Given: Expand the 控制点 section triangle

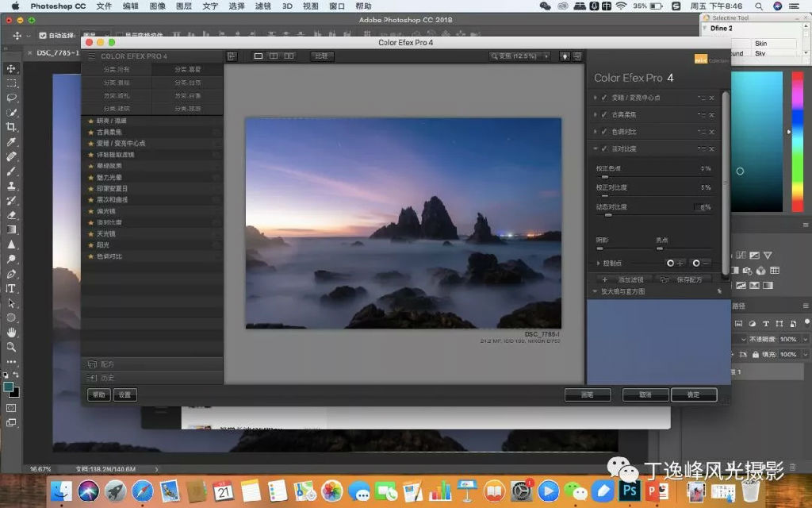Looking at the screenshot, I should (x=598, y=263).
